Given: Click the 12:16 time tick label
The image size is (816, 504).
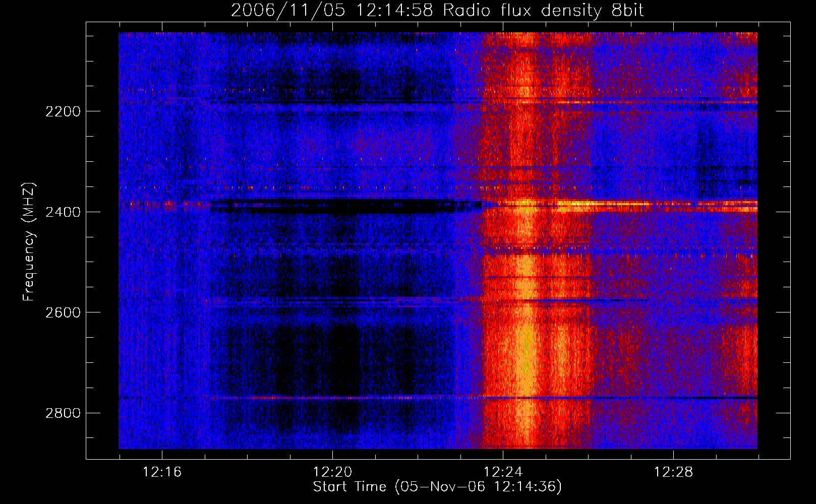Looking at the screenshot, I should (162, 472).
